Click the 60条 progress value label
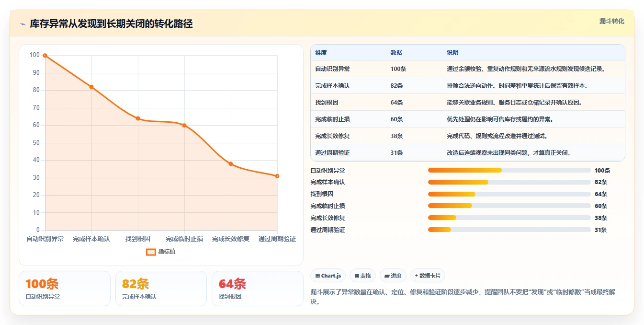644x325 pixels. pos(601,206)
